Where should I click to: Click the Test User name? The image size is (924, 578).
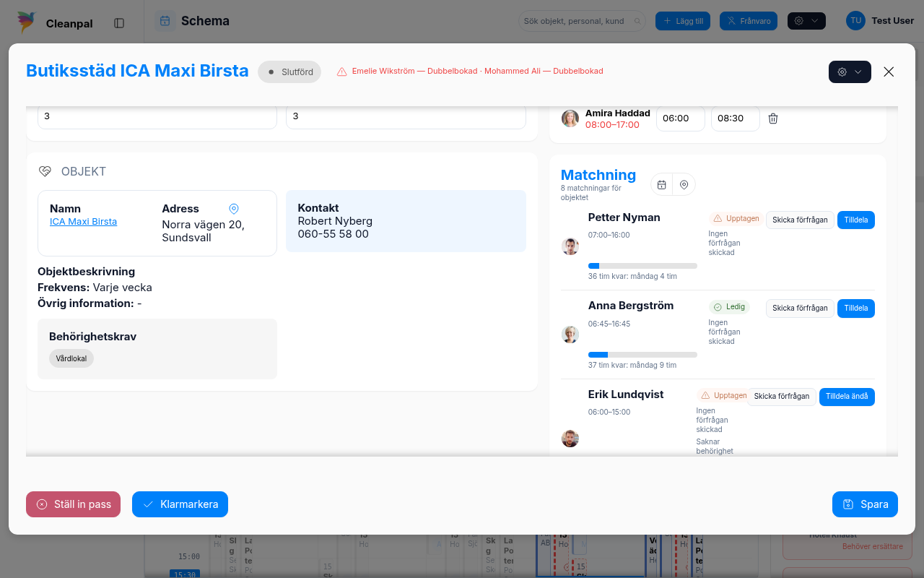(x=893, y=21)
